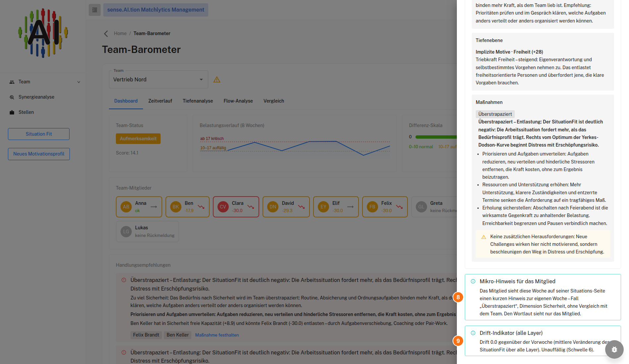This screenshot has height=364, width=629.
Task: Click the Synergieanalyse sidebar icon
Action: [x=12, y=97]
